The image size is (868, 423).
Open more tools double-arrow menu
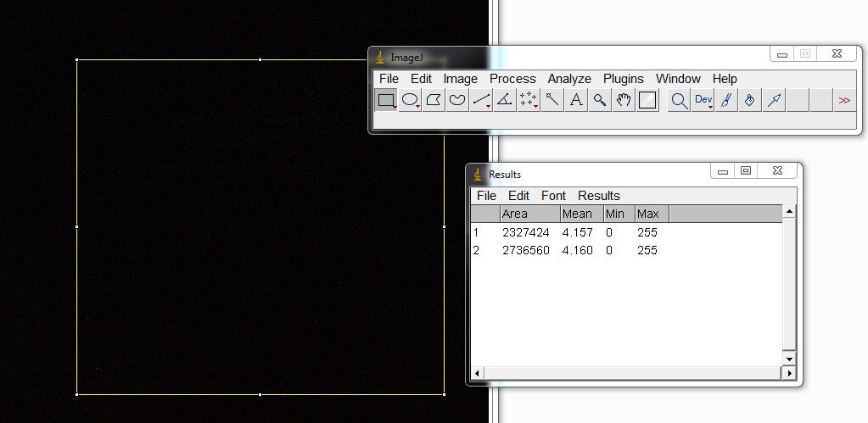[844, 100]
